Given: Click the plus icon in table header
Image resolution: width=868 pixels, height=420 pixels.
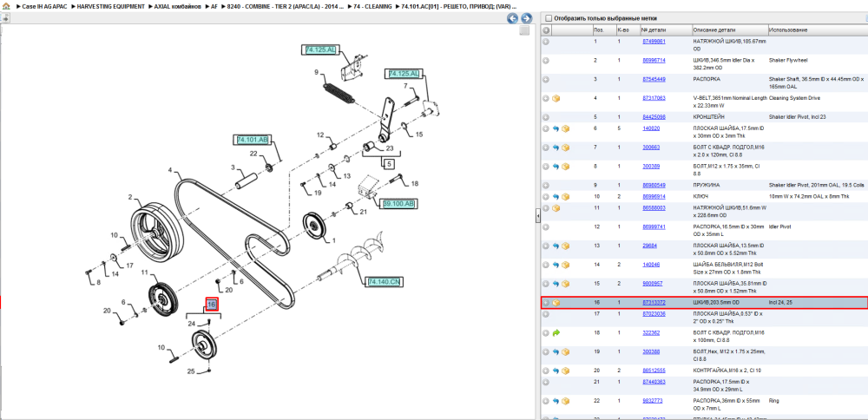Looking at the screenshot, I should pos(546,30).
